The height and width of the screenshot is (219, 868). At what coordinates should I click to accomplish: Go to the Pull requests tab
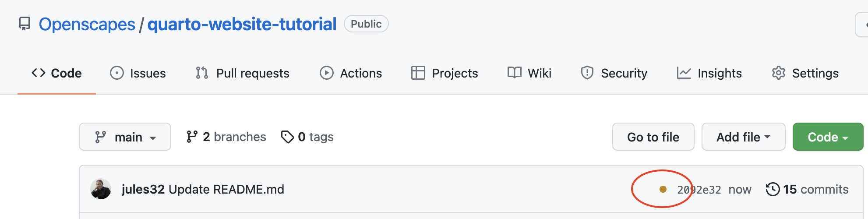tap(243, 73)
